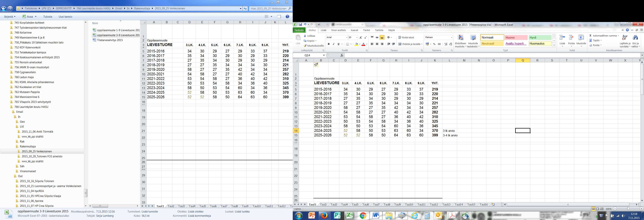
Task: Click Rivitä teksti wrap text button
Action: point(406,37)
